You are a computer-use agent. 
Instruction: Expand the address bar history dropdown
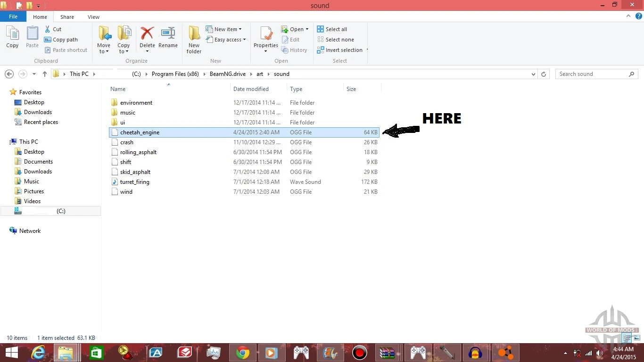pyautogui.click(x=533, y=74)
